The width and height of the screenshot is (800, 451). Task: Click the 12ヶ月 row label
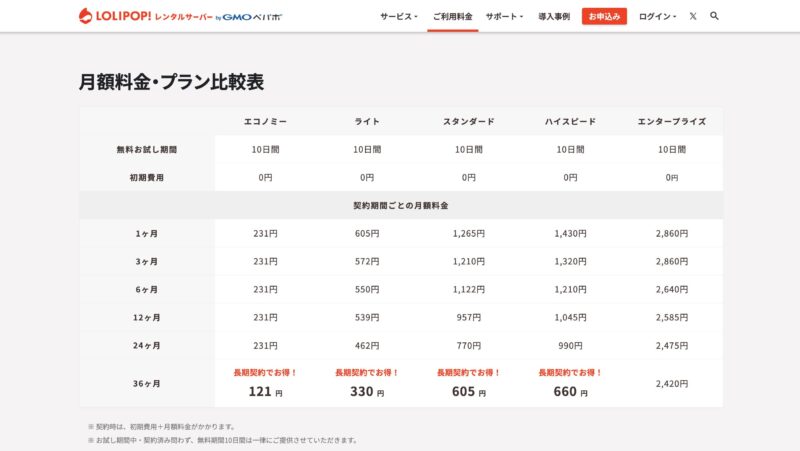pos(146,317)
